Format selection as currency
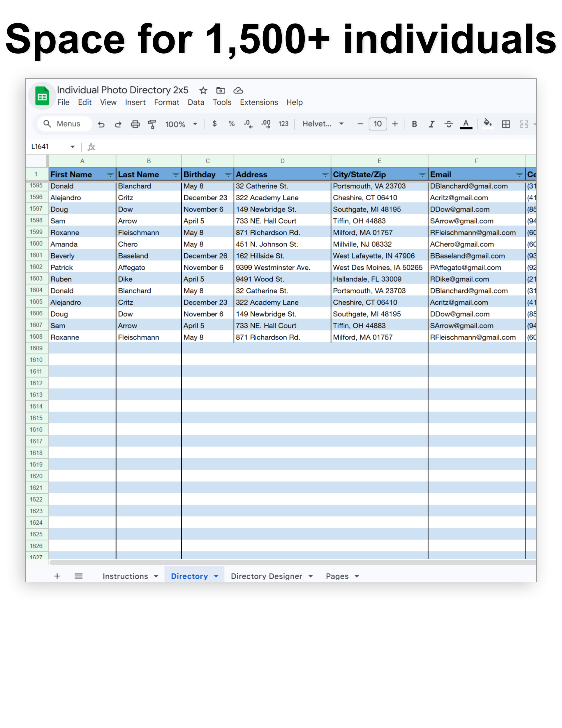562x728 pixels. 214,124
